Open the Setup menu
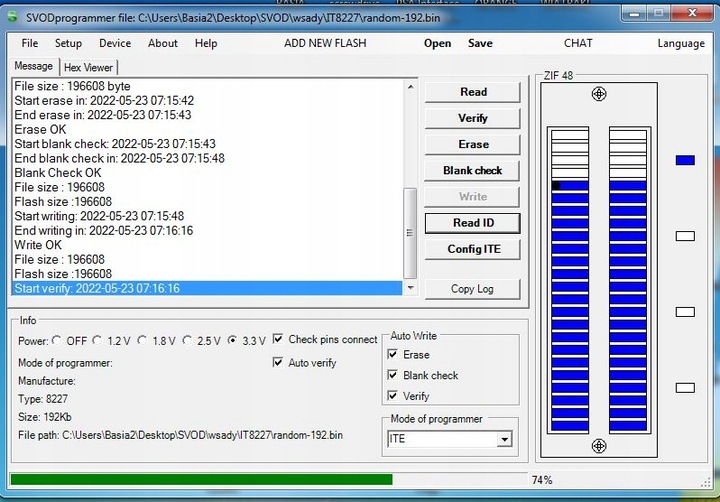This screenshot has width=720, height=502. pyautogui.click(x=68, y=43)
